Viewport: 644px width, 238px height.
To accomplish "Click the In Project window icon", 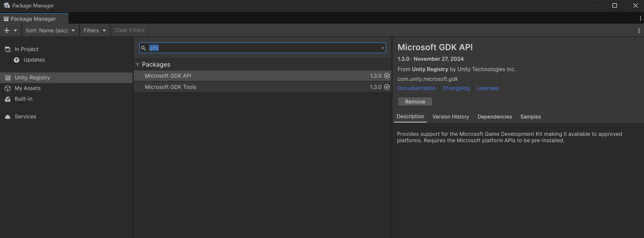I will (x=8, y=49).
